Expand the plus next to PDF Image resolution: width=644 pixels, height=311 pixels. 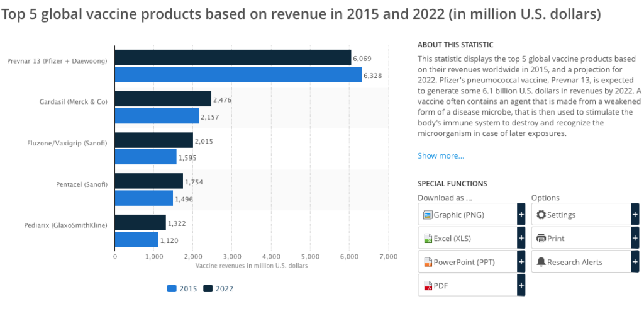click(521, 285)
